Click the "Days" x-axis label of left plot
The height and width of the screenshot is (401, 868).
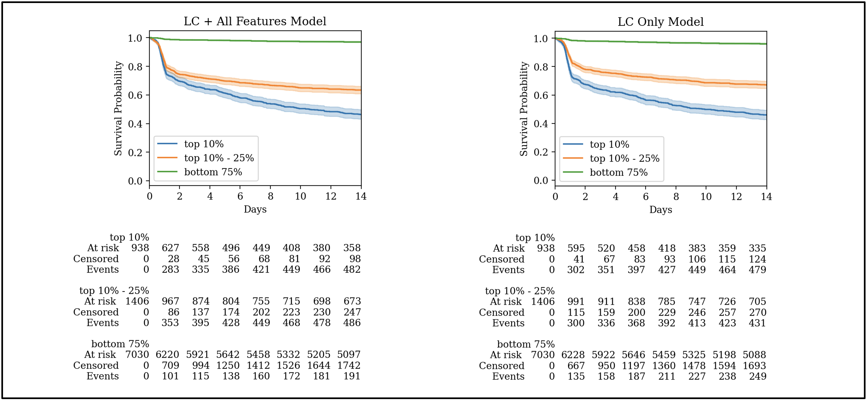(x=255, y=209)
